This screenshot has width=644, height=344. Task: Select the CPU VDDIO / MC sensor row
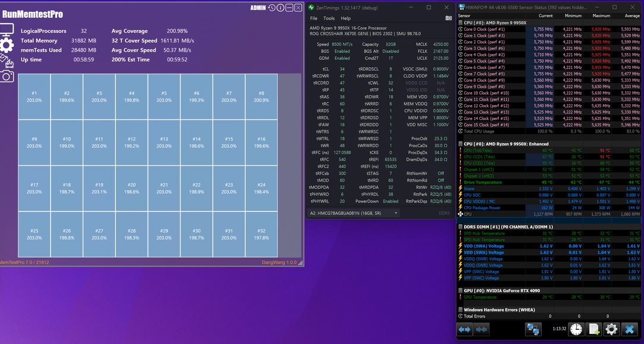(x=549, y=201)
